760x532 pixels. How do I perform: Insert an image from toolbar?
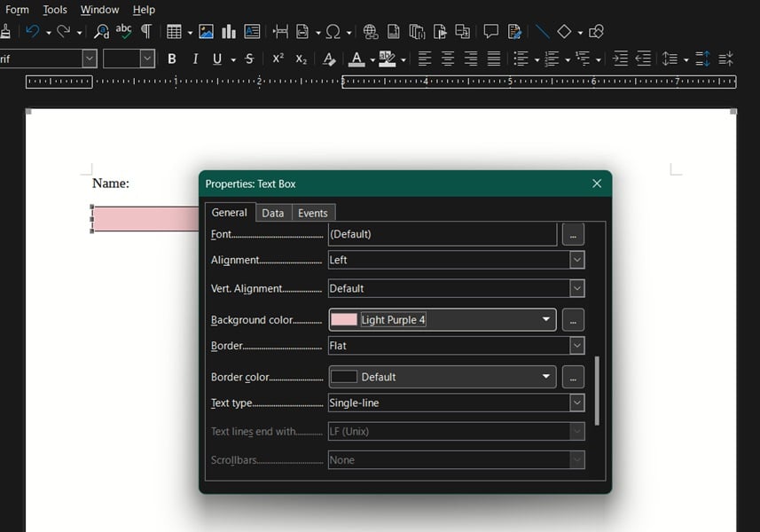(x=206, y=32)
